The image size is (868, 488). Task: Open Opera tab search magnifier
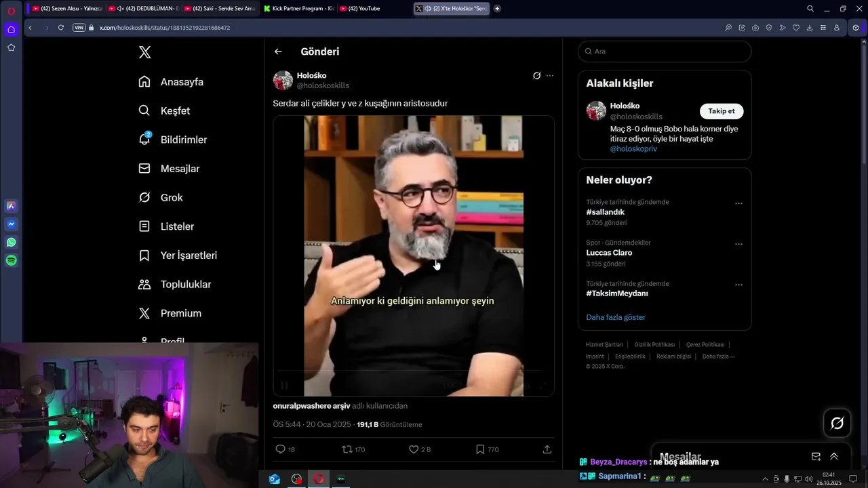(x=810, y=9)
